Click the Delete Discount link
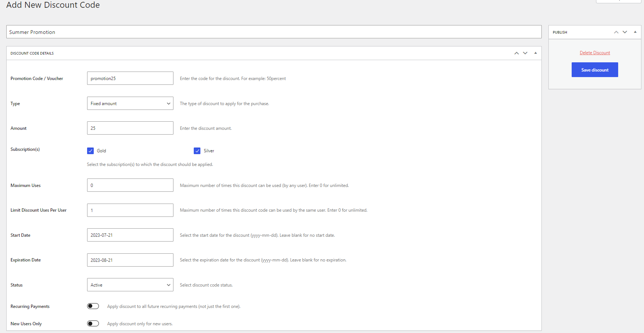 coord(595,53)
